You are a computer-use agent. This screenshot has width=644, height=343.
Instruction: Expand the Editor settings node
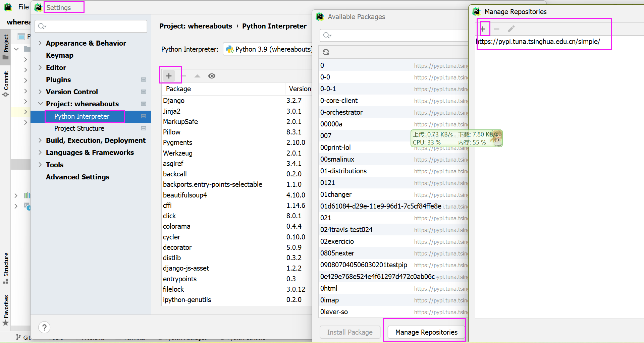(40, 68)
